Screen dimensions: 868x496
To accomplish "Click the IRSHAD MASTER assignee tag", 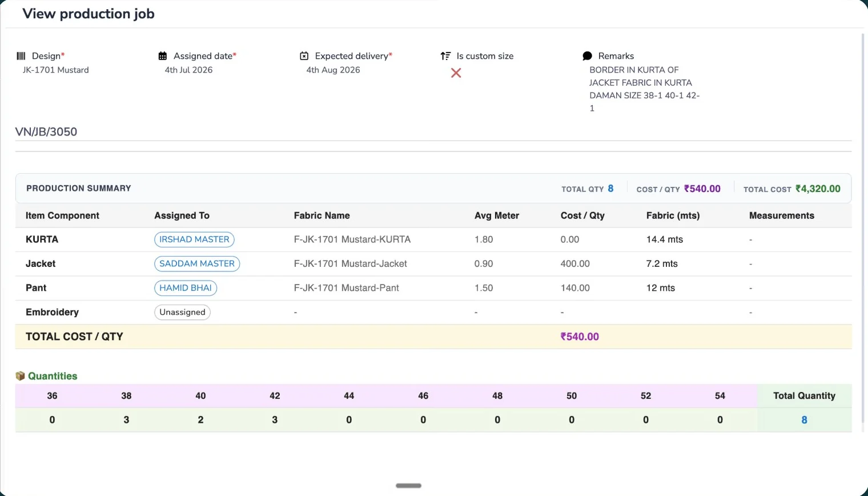I will (x=194, y=239).
